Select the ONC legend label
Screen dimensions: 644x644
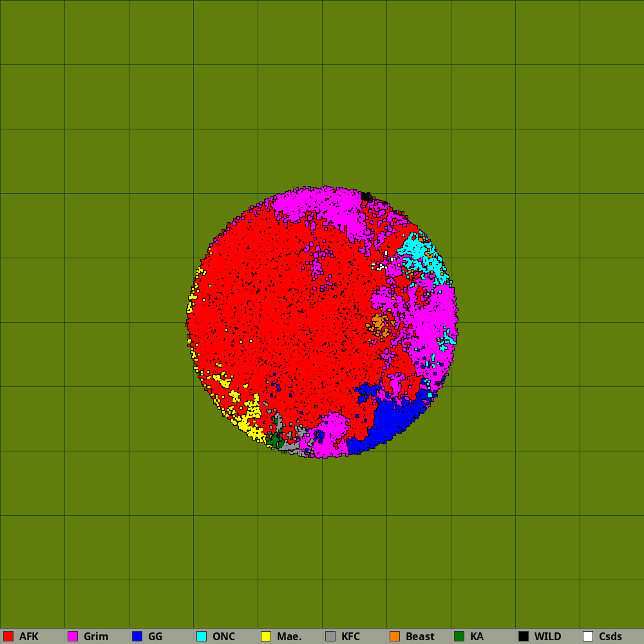tap(224, 637)
